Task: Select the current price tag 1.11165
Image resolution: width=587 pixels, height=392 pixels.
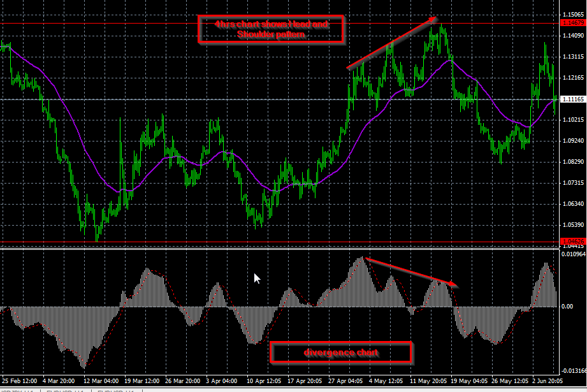Action: click(573, 99)
